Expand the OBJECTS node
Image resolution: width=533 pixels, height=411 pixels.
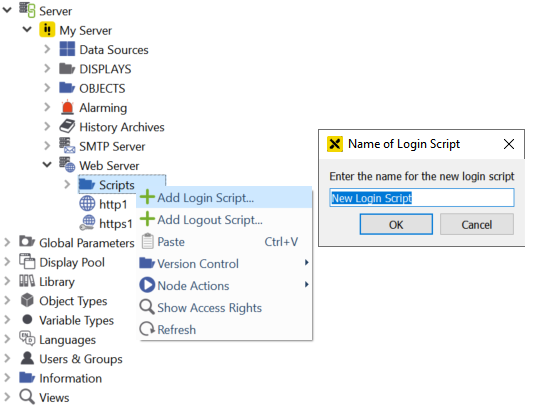pos(47,88)
